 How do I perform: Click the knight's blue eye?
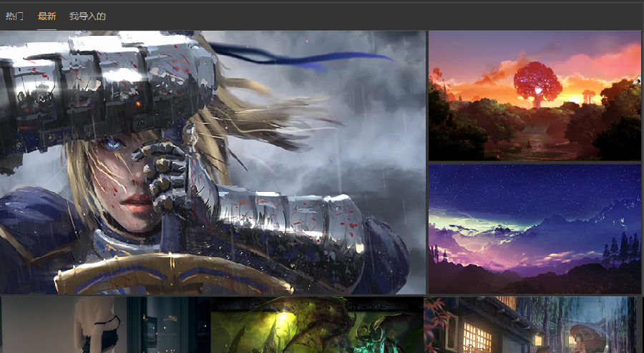[113, 144]
